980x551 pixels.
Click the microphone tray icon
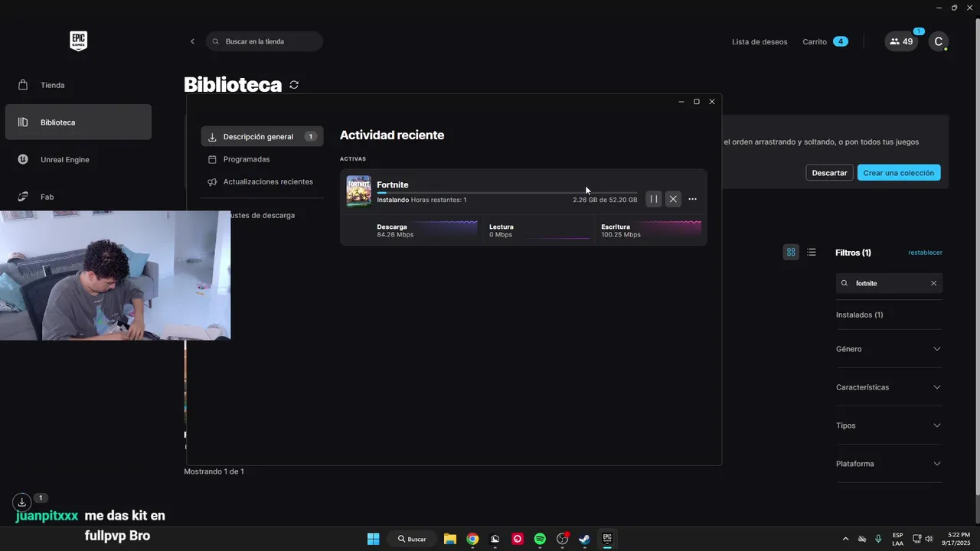[x=878, y=539]
